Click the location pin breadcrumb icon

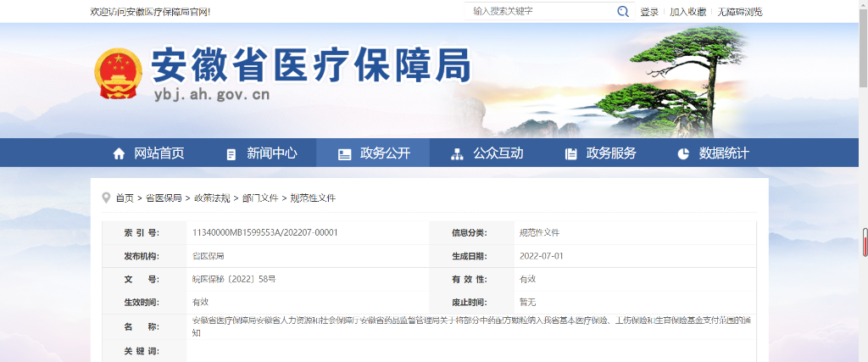click(x=106, y=198)
